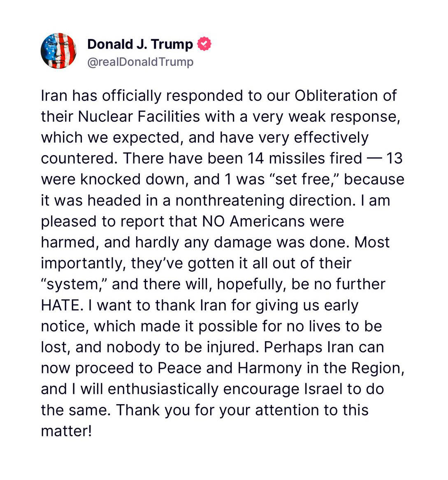Viewport: 448px width, 480px height.
Task: Click the Donald J. Trump profile avatar
Action: click(x=58, y=51)
